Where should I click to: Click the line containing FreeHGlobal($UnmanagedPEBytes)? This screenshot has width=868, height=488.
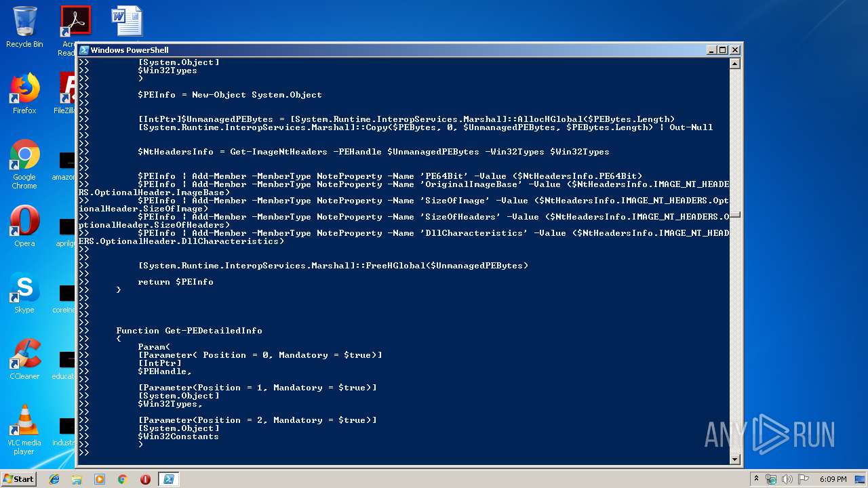click(333, 266)
